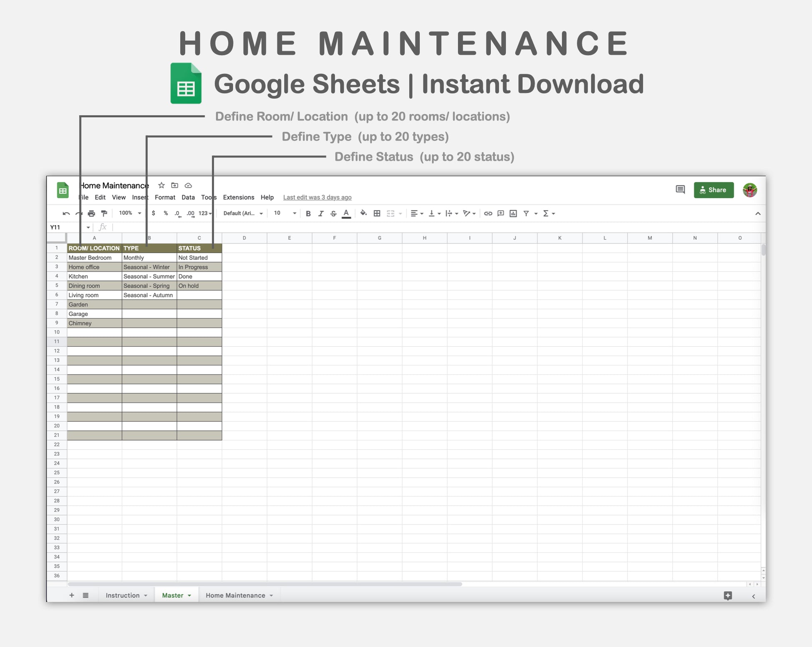Open the fill color picker

363,213
